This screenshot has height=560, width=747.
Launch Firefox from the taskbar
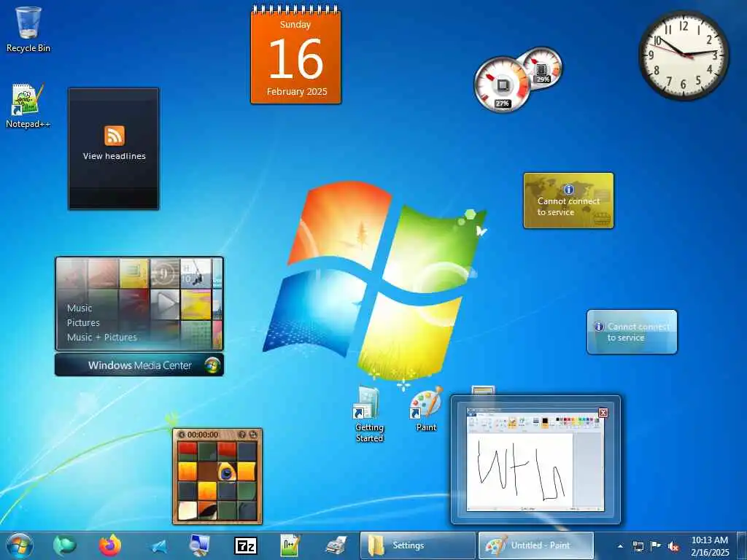110,545
